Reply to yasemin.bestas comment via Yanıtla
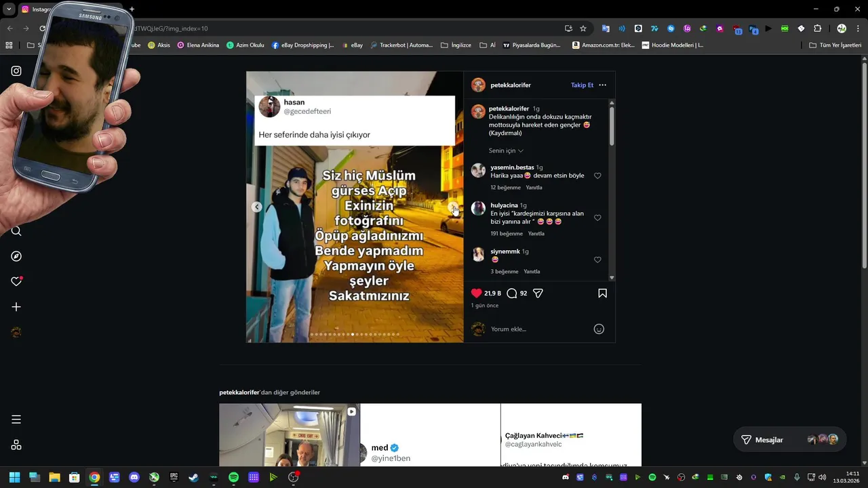This screenshot has height=488, width=868. (x=534, y=188)
